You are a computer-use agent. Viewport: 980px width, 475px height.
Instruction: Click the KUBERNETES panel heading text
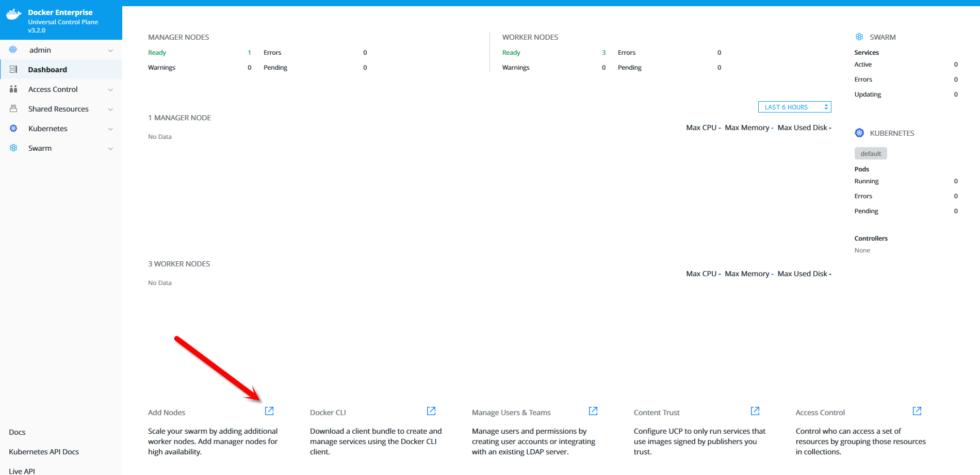892,133
